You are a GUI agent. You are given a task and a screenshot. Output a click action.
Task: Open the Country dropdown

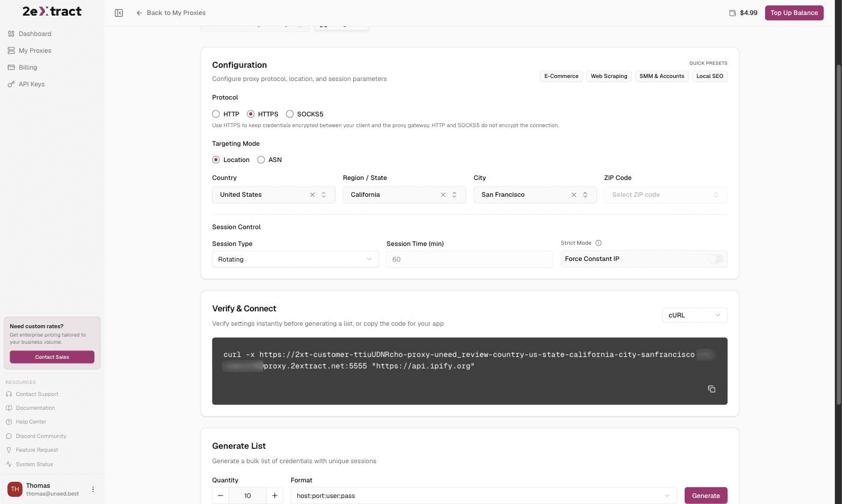(x=273, y=194)
